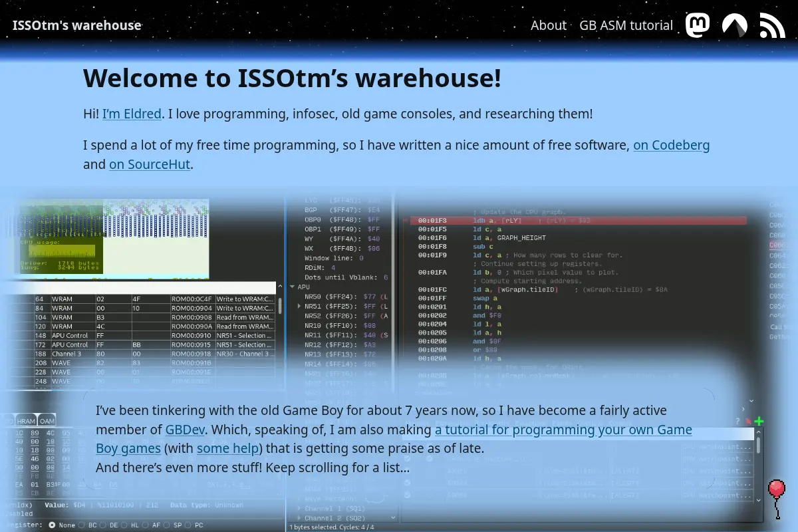This screenshot has width=798, height=532.
Task: Select the None register radio button
Action: (x=52, y=525)
